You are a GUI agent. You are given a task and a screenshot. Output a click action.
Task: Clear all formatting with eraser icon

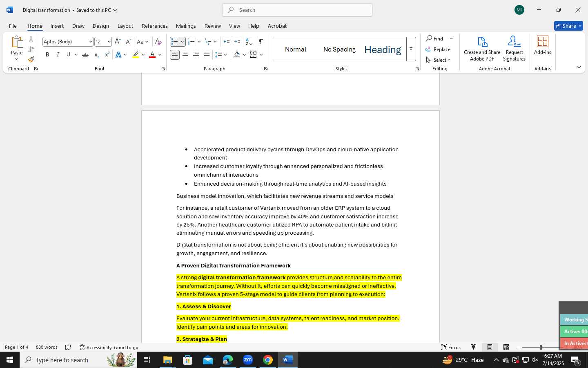[x=158, y=42]
